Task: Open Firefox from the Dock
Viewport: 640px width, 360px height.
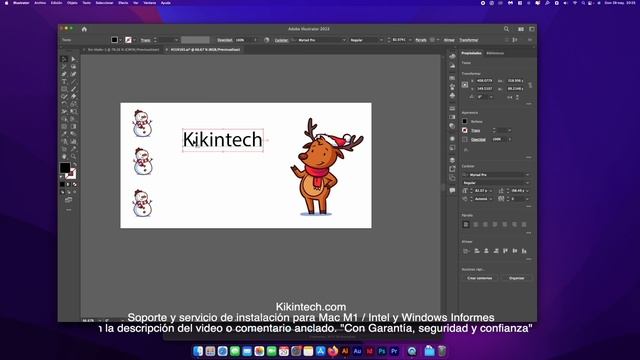Action: 333,351
